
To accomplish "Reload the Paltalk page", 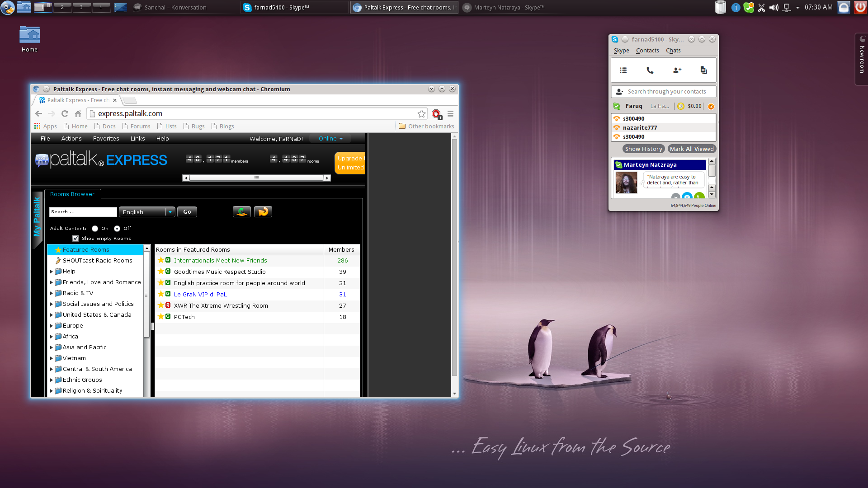I will pos(65,114).
